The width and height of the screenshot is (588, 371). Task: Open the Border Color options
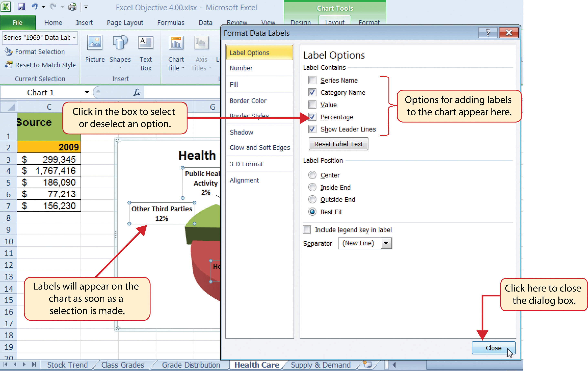coord(248,100)
